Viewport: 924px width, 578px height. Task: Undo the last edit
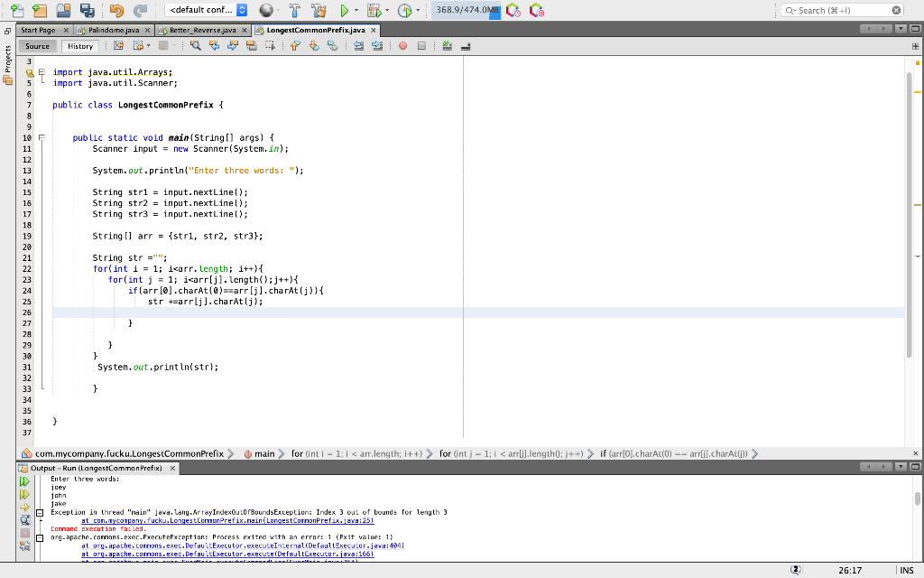click(x=116, y=10)
